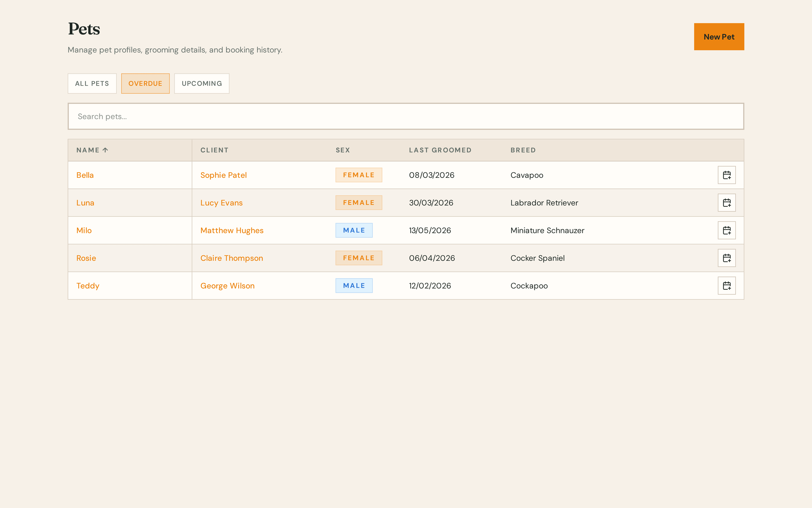This screenshot has height=508, width=812.
Task: View client George Wilson
Action: [x=228, y=286]
